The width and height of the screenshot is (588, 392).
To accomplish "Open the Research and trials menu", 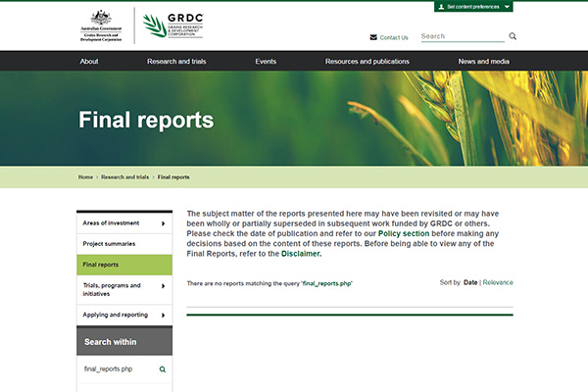I will point(176,61).
